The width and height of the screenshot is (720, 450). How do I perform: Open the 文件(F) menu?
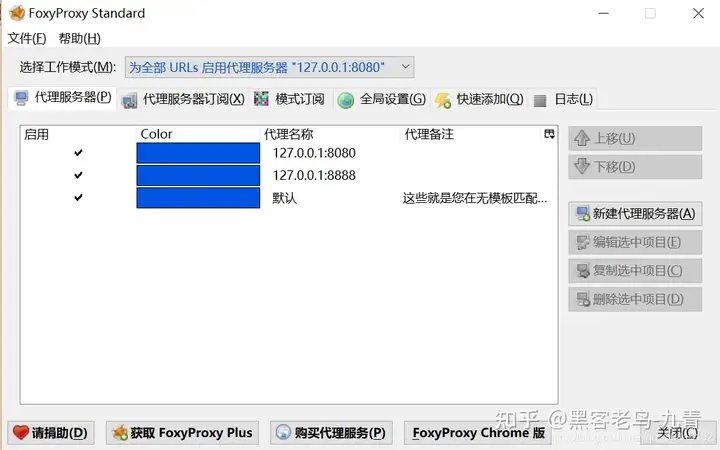coord(27,38)
